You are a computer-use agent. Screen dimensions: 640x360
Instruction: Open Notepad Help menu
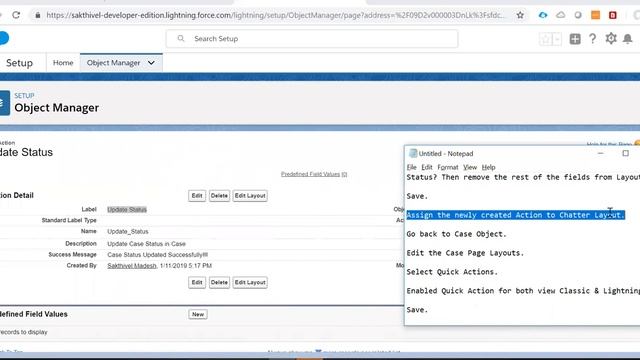point(488,167)
